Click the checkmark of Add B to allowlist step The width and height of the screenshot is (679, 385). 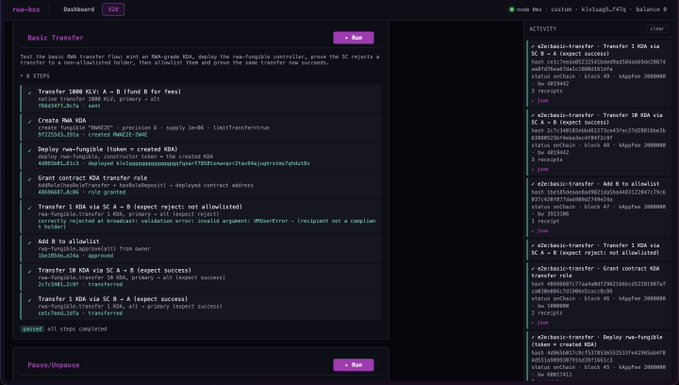(x=29, y=242)
